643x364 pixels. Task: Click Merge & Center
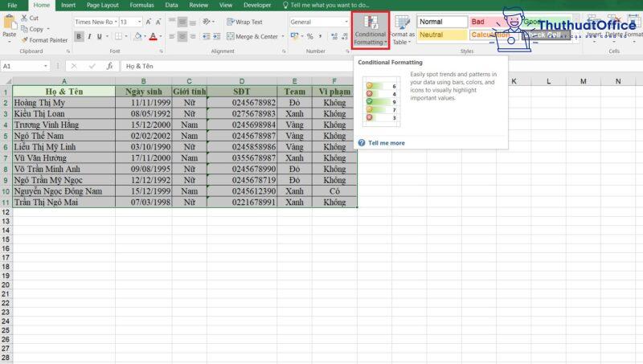tap(252, 36)
